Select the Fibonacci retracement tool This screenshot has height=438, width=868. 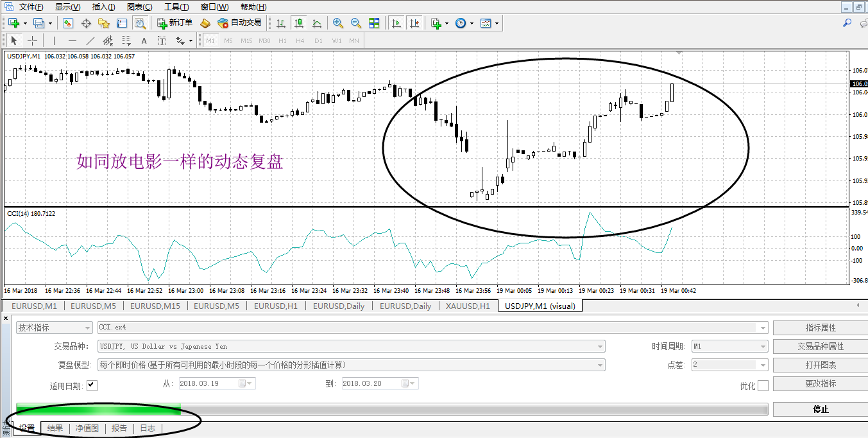point(126,41)
